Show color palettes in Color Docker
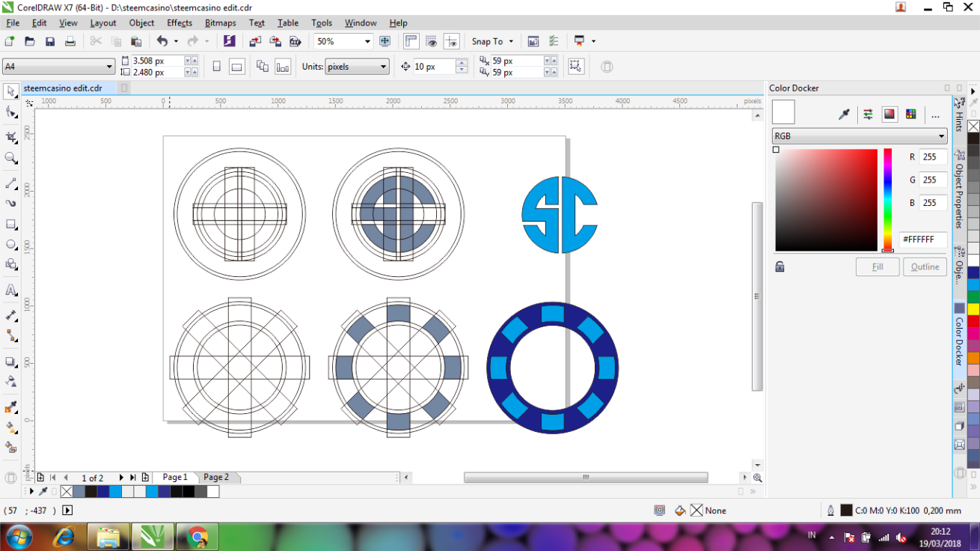The height and width of the screenshot is (551, 980). tap(910, 114)
